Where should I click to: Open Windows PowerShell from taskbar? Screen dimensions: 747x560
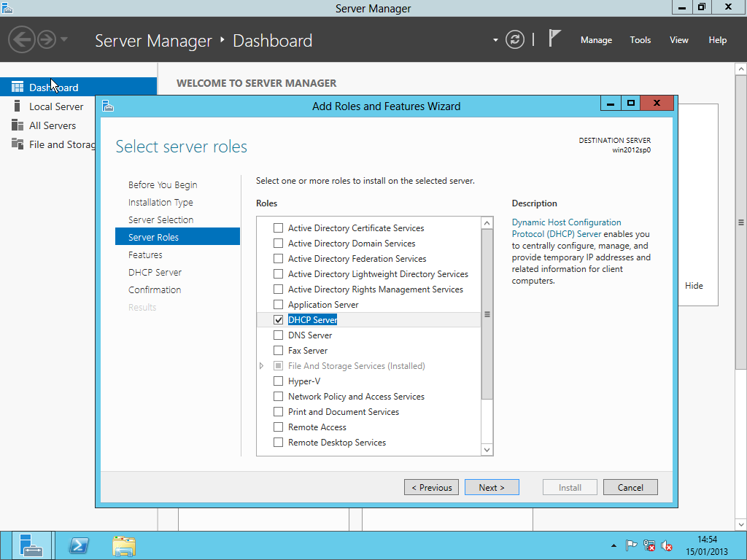[x=79, y=545]
